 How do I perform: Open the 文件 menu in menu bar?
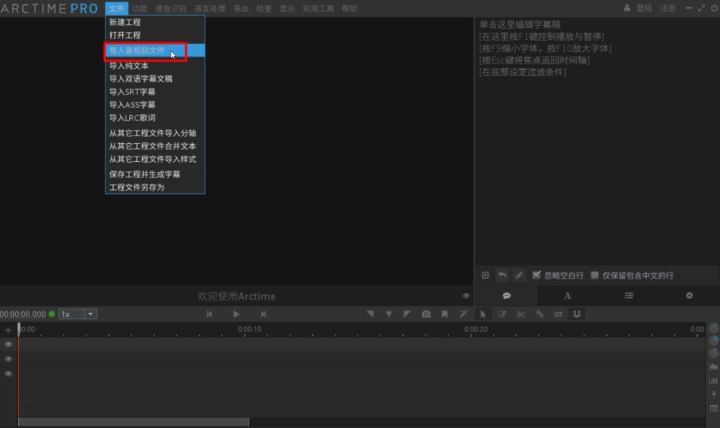[x=116, y=7]
